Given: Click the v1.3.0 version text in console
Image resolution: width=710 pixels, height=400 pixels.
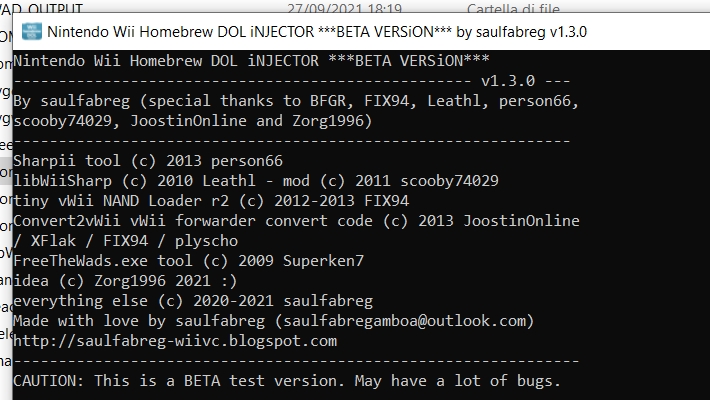Looking at the screenshot, I should click(508, 81).
